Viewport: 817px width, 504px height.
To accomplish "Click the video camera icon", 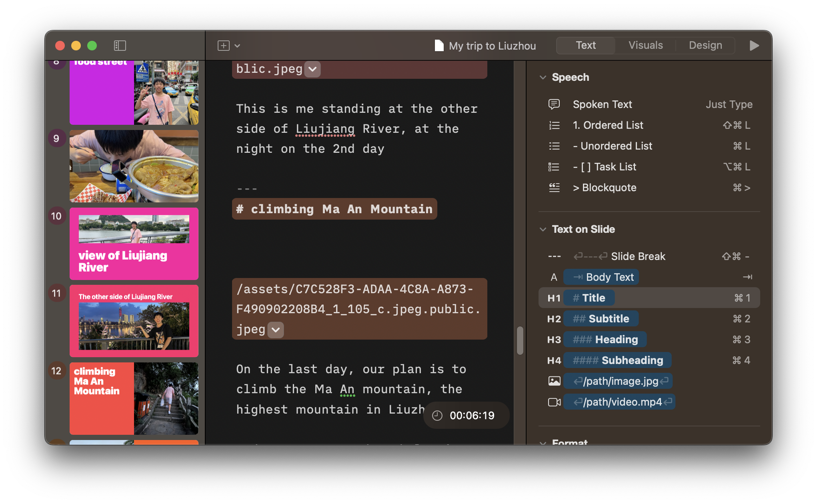I will tap(554, 402).
